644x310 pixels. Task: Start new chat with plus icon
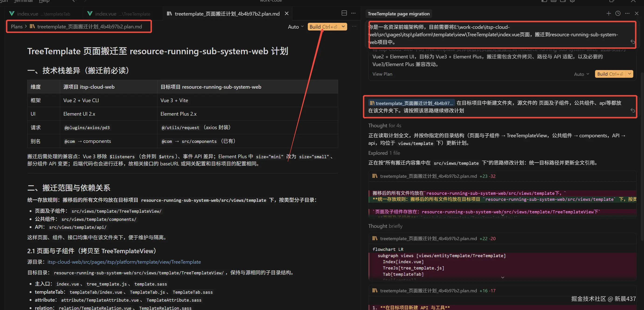(x=609, y=13)
